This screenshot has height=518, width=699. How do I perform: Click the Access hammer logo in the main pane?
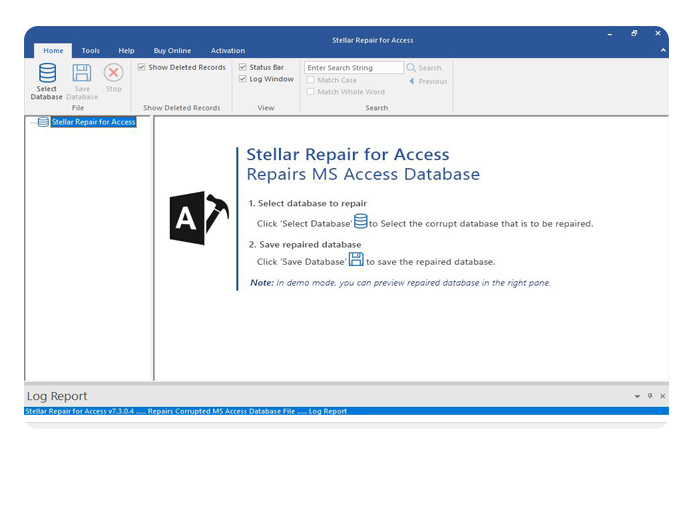(x=199, y=218)
